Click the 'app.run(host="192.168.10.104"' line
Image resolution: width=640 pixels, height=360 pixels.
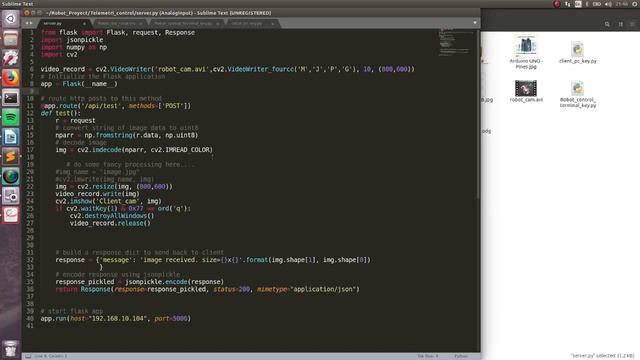(116, 319)
